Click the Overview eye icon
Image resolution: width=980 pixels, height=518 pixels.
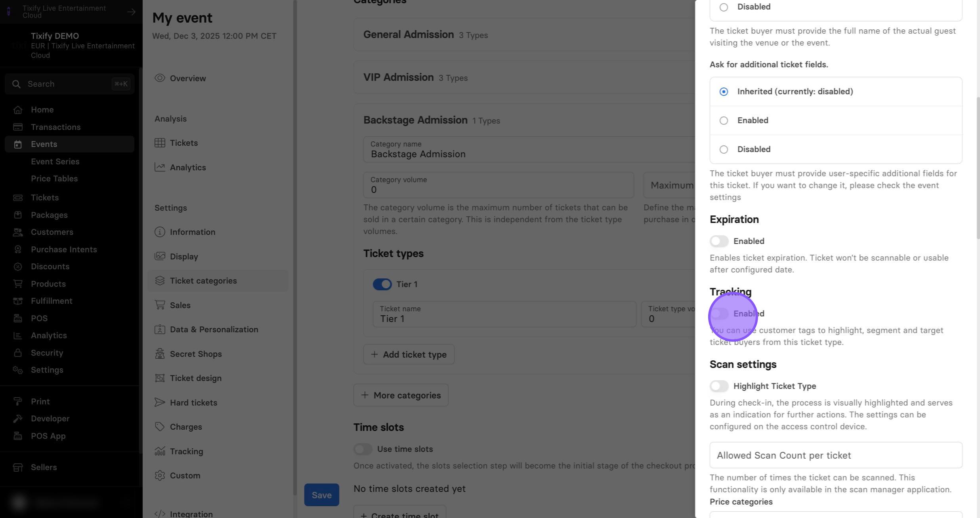[160, 78]
